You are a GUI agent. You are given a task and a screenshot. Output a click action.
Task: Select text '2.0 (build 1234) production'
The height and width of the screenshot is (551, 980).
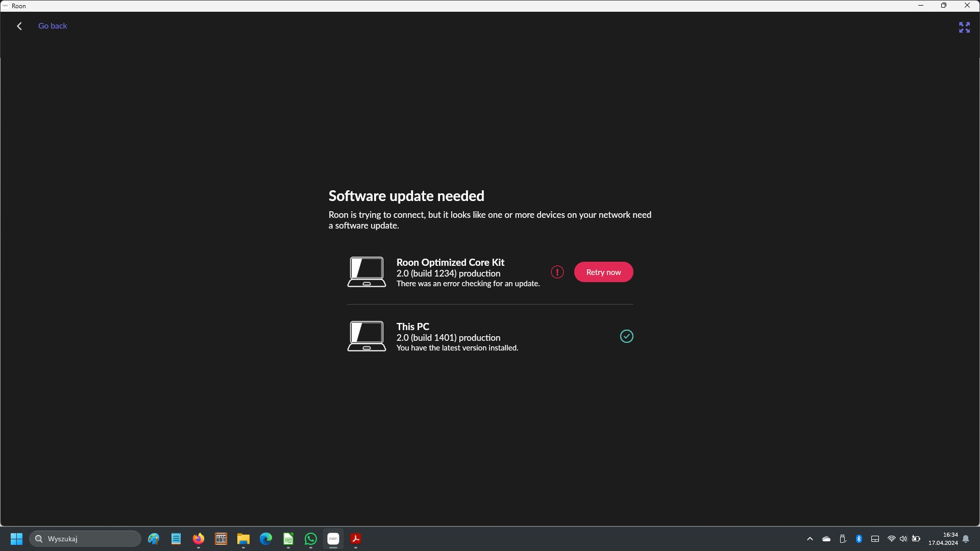coord(448,273)
